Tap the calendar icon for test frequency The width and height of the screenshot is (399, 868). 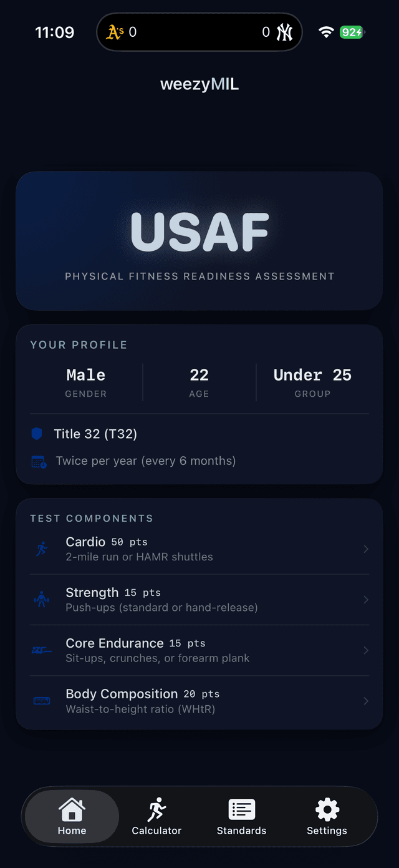(39, 462)
